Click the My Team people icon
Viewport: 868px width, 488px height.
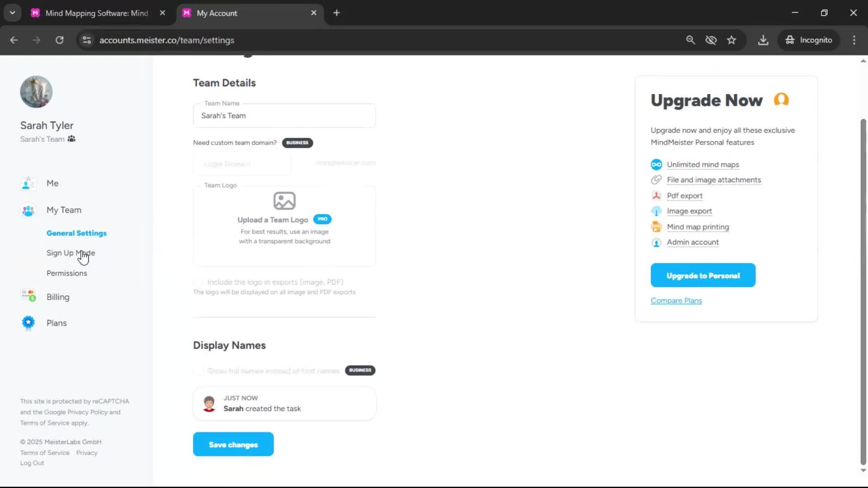point(28,210)
